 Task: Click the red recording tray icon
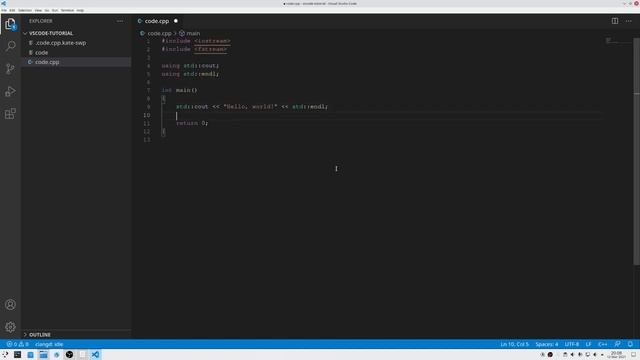click(x=550, y=354)
